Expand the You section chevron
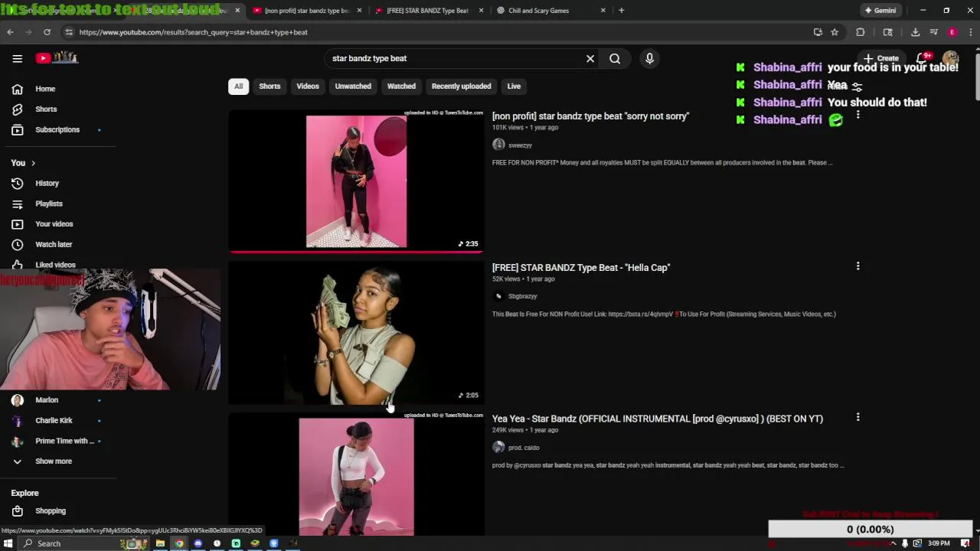This screenshot has width=980, height=551. pyautogui.click(x=33, y=163)
